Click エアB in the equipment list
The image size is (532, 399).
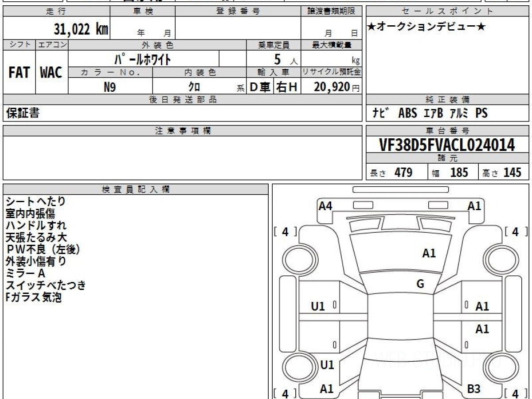pos(433,113)
